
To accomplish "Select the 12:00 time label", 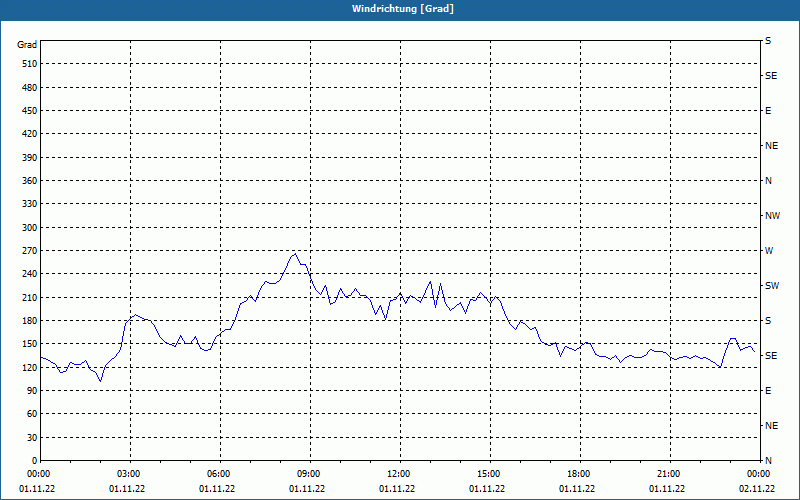I will point(400,474).
